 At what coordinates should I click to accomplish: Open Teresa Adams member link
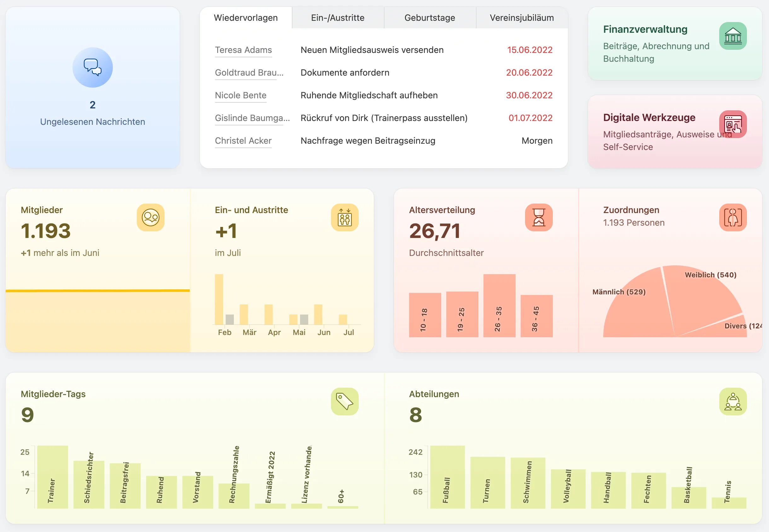tap(243, 50)
